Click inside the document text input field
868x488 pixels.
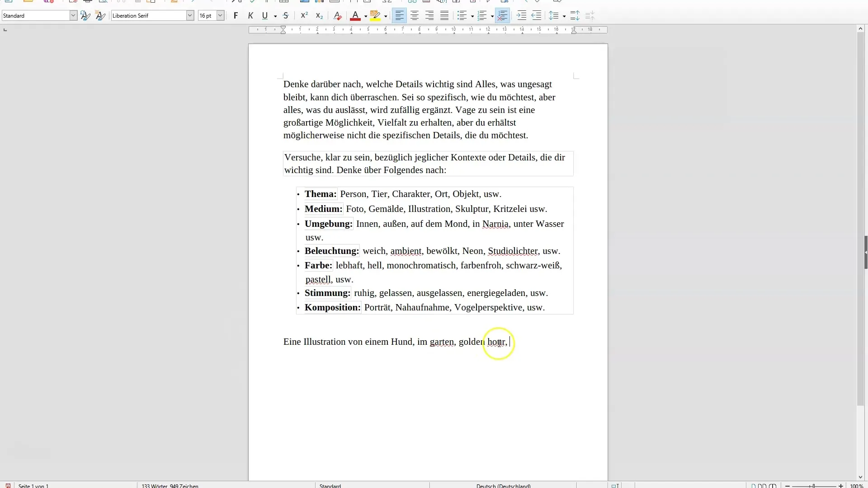click(510, 342)
